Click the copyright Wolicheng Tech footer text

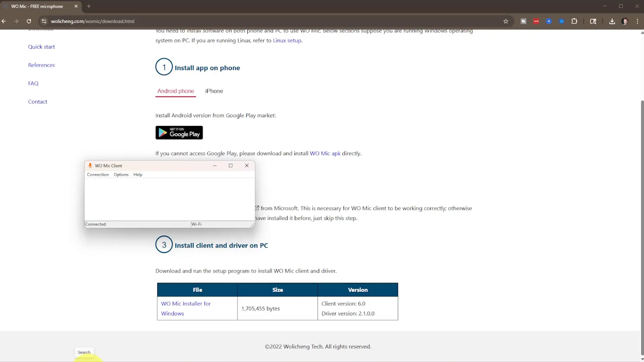click(x=318, y=347)
